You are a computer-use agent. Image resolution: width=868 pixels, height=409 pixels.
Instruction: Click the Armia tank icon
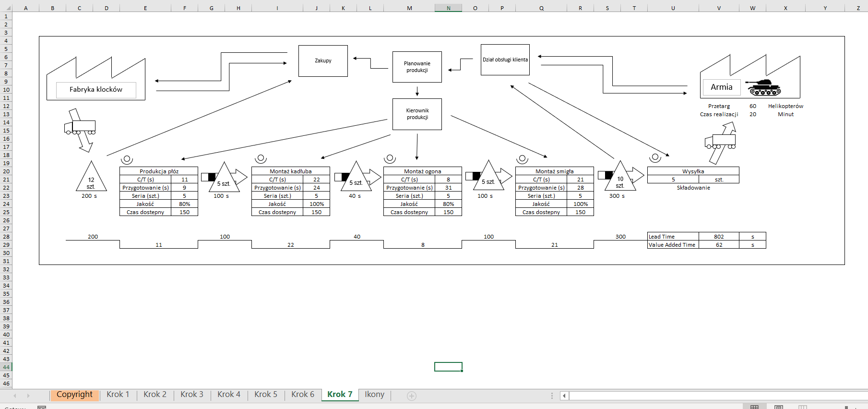[x=764, y=87]
